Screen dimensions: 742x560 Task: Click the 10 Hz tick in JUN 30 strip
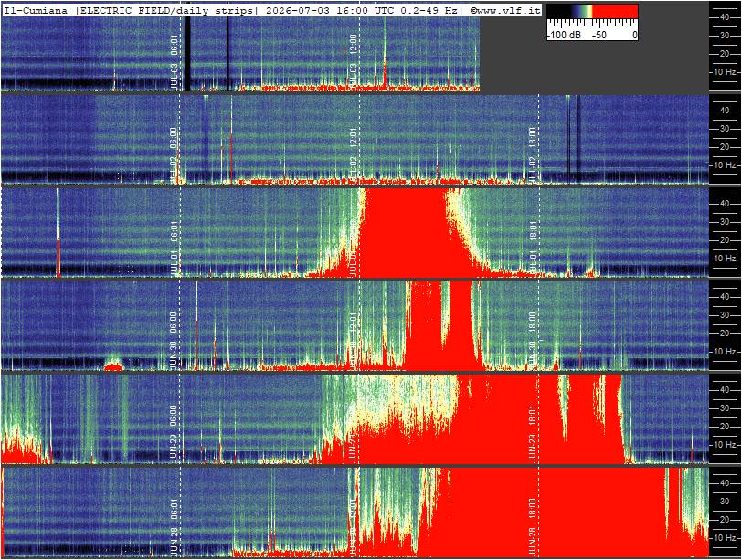click(725, 352)
